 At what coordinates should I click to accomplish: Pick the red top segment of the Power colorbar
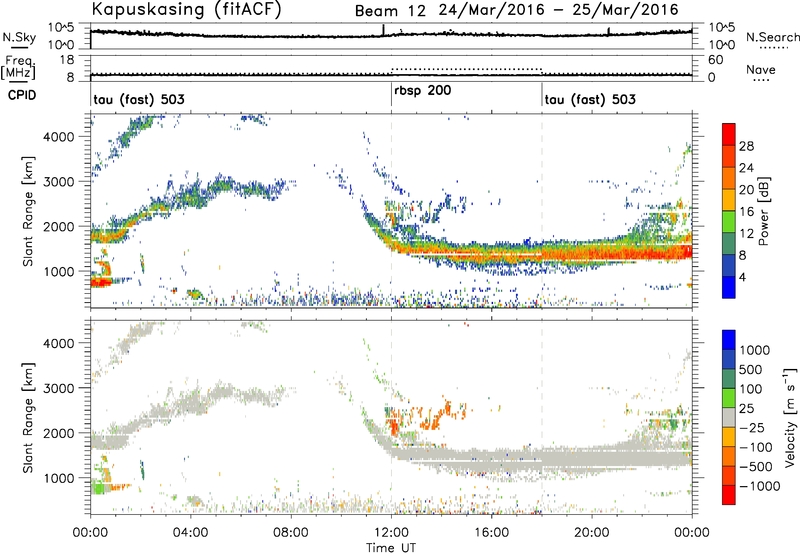(x=729, y=134)
